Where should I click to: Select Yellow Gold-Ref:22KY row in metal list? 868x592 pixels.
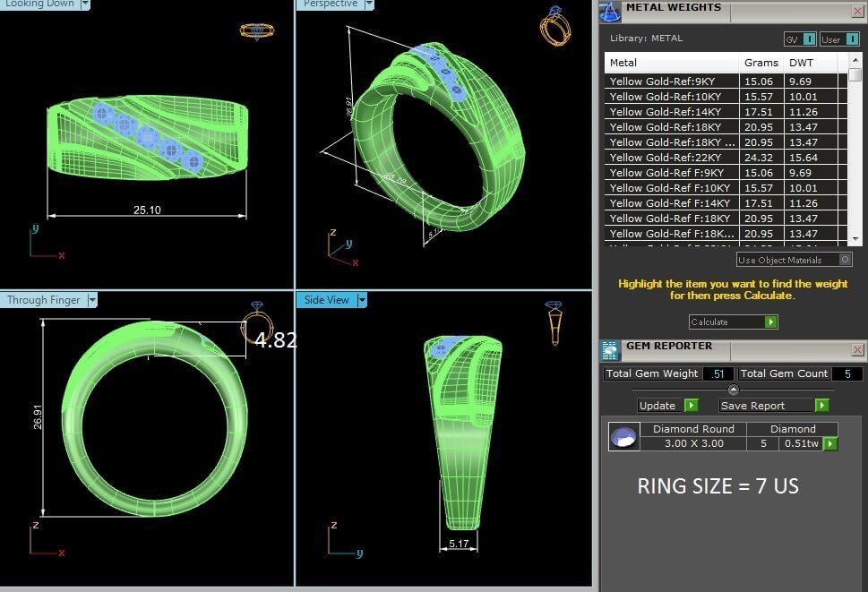tap(672, 158)
